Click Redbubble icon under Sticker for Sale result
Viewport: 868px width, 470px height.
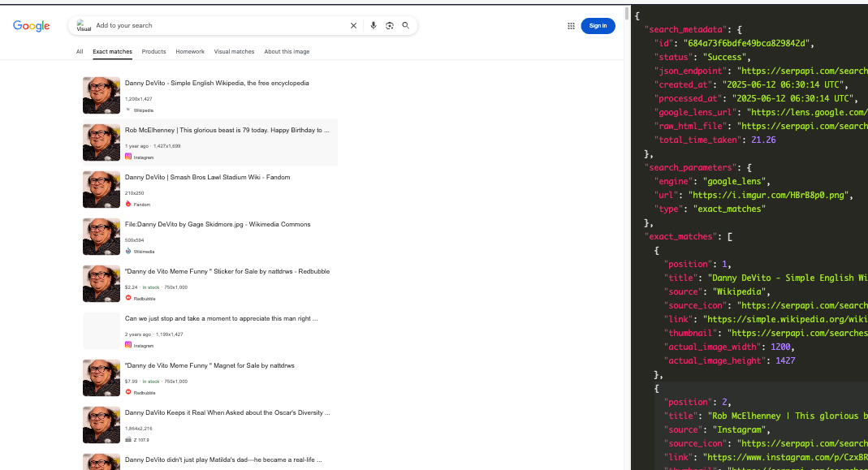127,298
